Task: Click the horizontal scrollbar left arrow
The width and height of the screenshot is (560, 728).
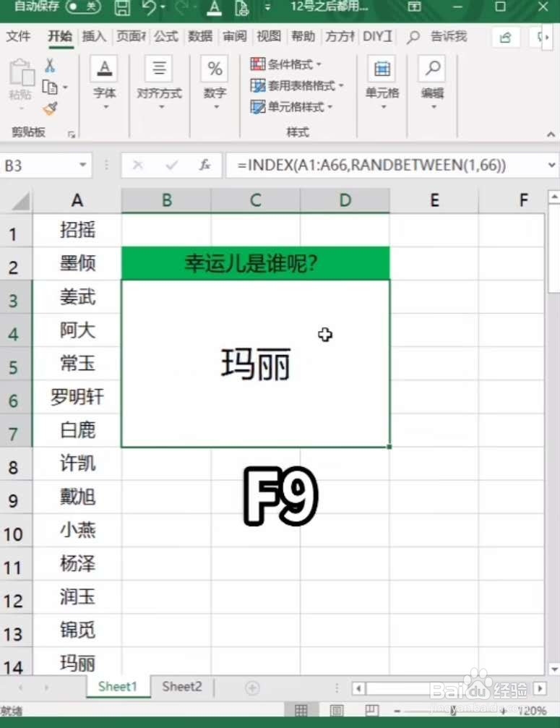Action: tap(358, 688)
